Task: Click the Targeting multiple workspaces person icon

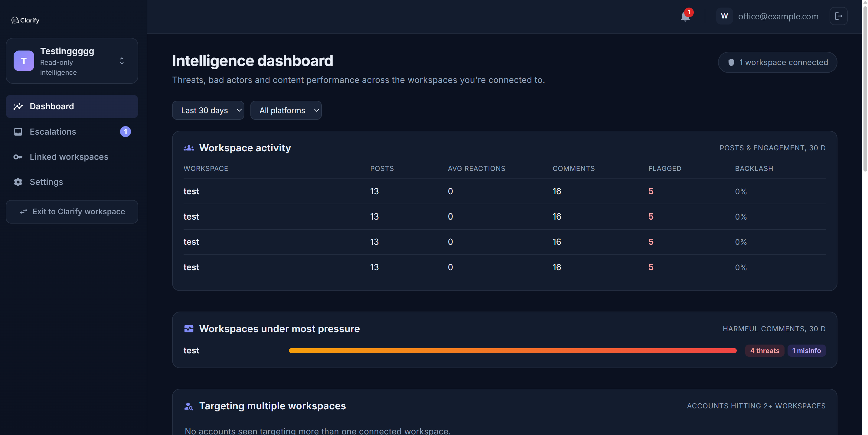Action: click(189, 406)
